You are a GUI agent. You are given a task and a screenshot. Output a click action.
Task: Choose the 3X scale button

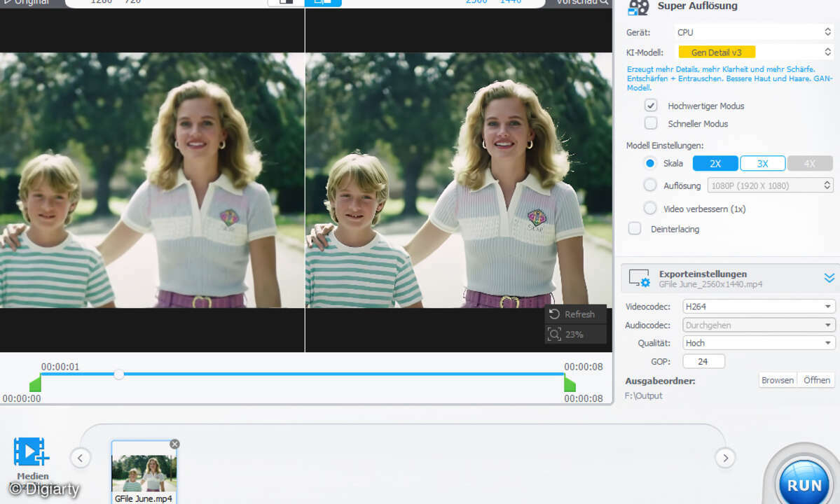click(x=762, y=163)
